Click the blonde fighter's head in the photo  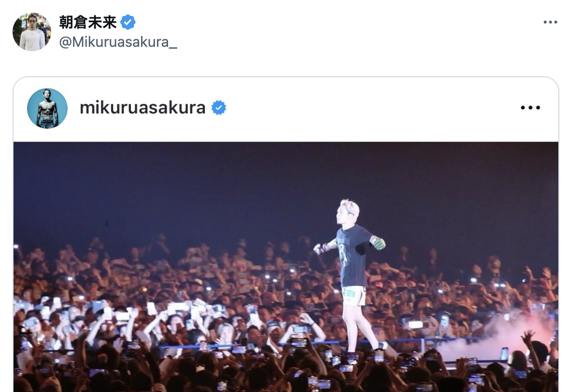(x=348, y=212)
